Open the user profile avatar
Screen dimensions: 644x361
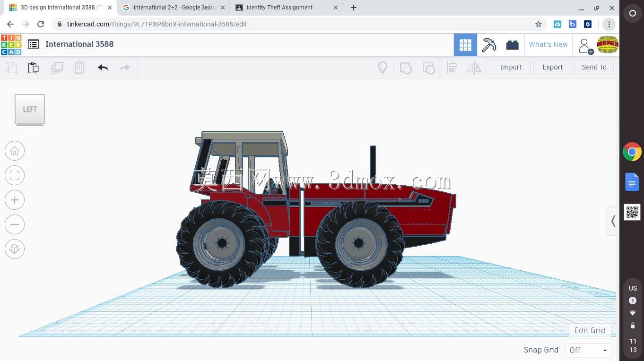608,44
